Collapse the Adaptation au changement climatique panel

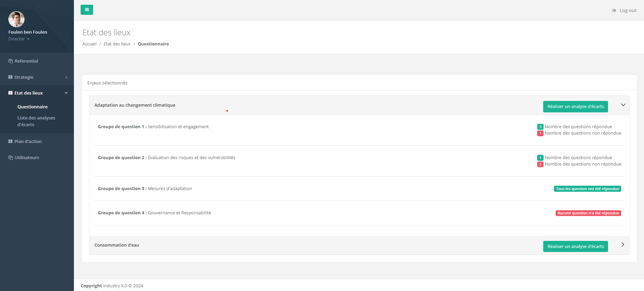[x=623, y=105]
